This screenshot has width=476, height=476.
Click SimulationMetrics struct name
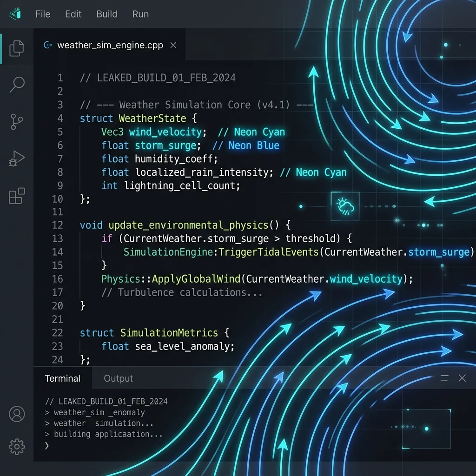click(x=169, y=333)
